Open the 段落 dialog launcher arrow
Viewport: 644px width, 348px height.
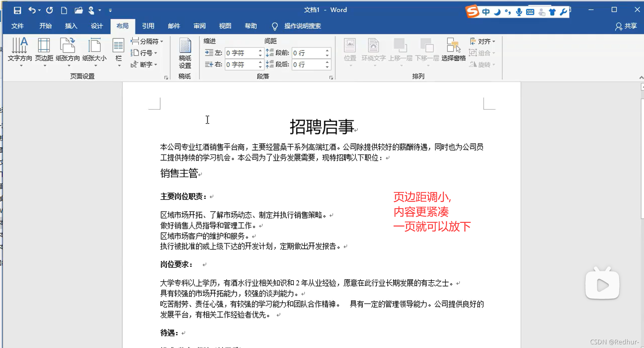pos(331,77)
